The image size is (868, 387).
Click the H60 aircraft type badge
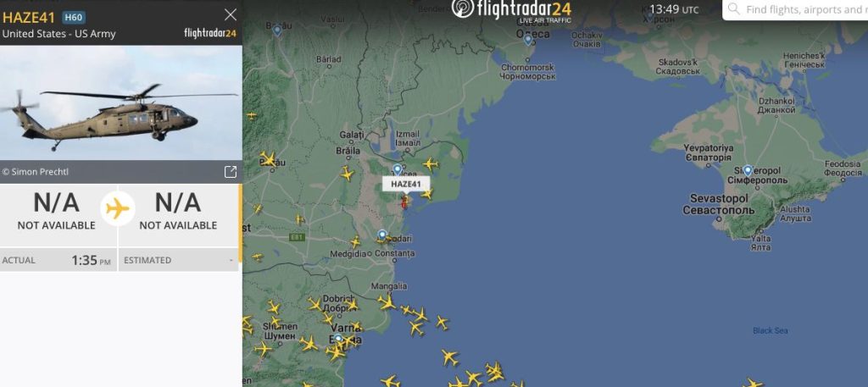(x=73, y=17)
